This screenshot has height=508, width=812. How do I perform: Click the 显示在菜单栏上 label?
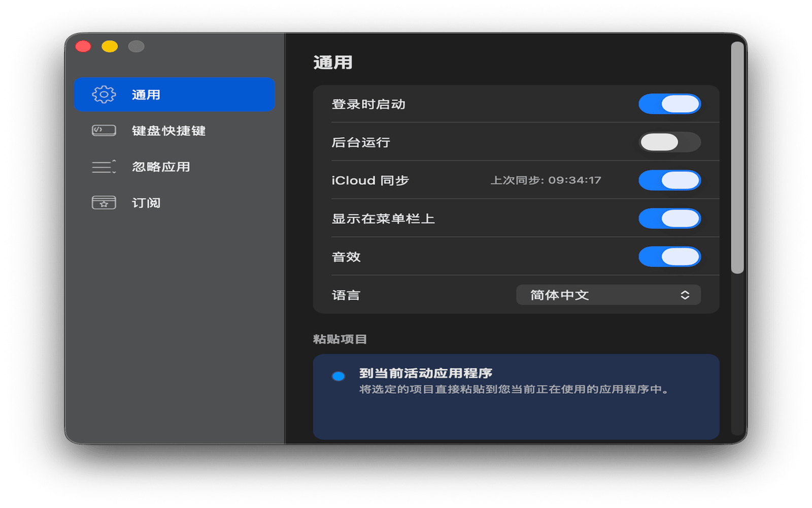click(x=383, y=218)
